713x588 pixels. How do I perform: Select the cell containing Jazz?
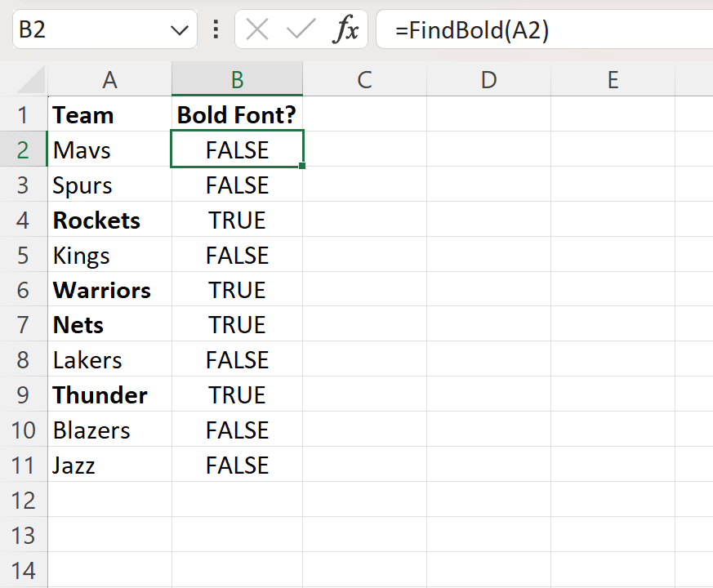click(109, 465)
